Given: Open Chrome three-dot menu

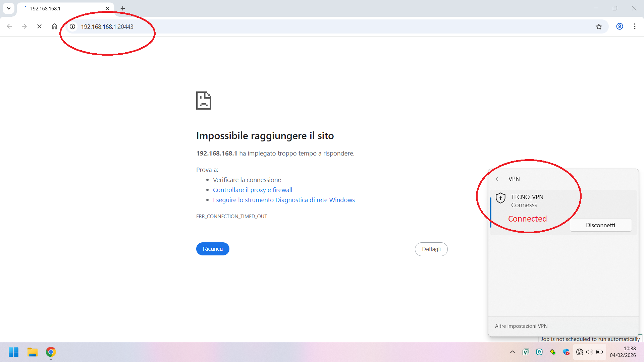Looking at the screenshot, I should pos(635,26).
